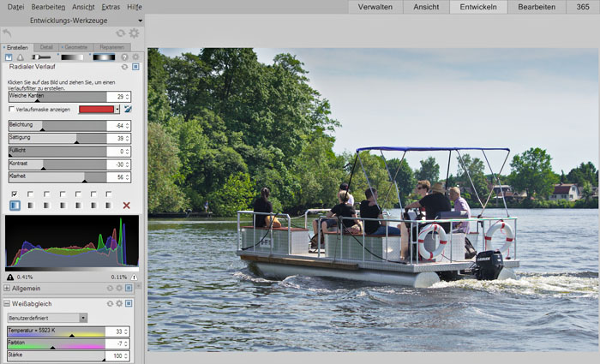
Task: Open the Extras menu
Action: (110, 7)
